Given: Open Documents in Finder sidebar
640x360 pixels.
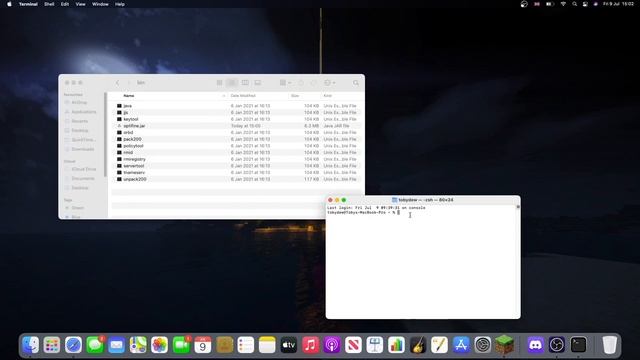Looking at the screenshot, I should click(x=82, y=178).
